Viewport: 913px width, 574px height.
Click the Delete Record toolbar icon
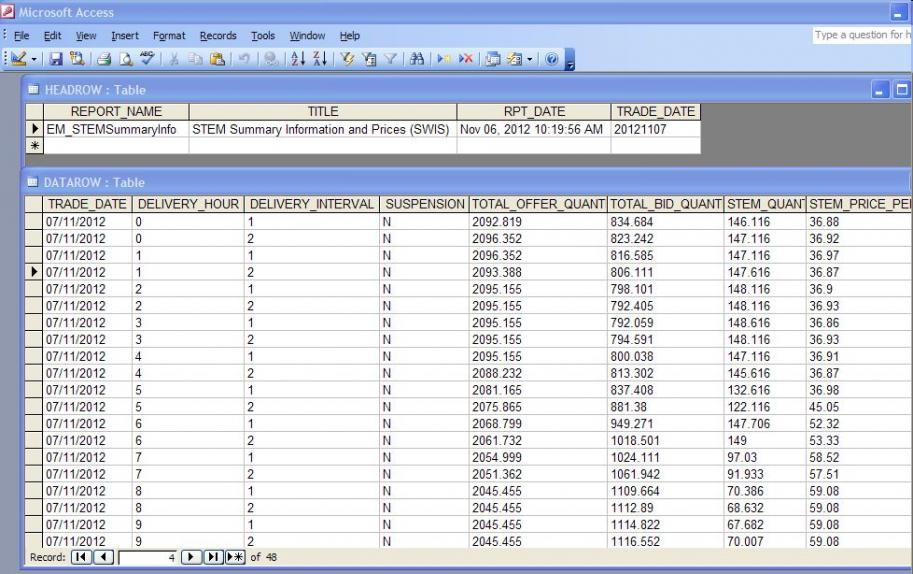click(x=466, y=59)
